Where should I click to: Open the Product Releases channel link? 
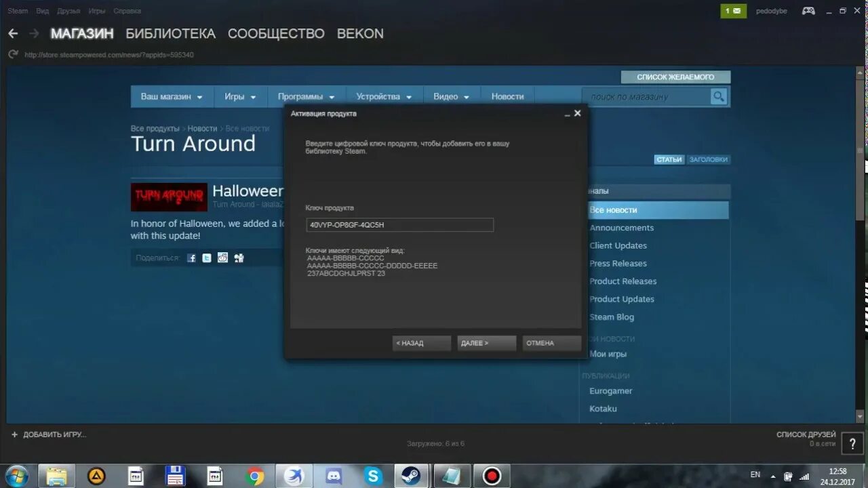coord(623,281)
